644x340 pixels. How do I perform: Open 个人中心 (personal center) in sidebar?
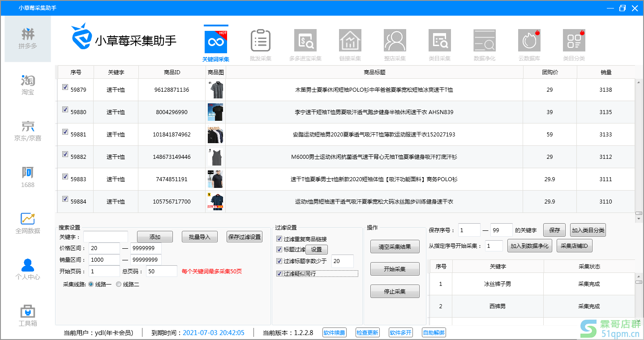coord(27,268)
